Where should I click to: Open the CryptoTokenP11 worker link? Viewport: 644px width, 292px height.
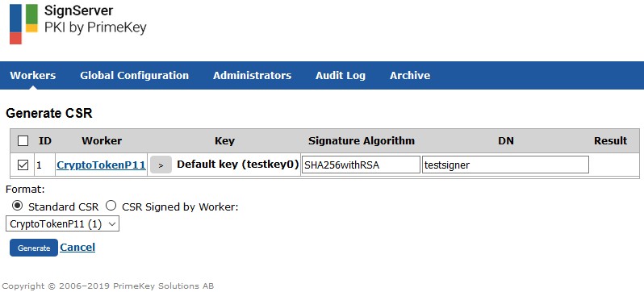[101, 165]
